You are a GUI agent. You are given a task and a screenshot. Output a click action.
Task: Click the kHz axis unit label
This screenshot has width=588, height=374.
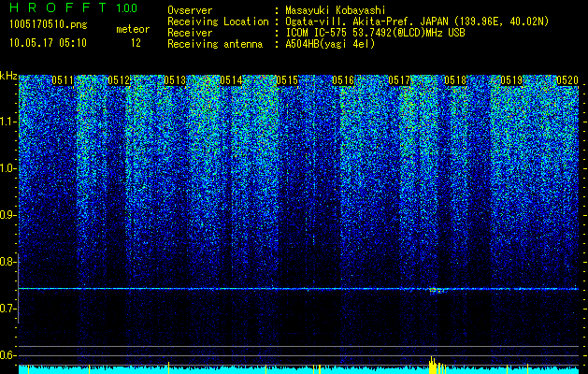[8, 76]
